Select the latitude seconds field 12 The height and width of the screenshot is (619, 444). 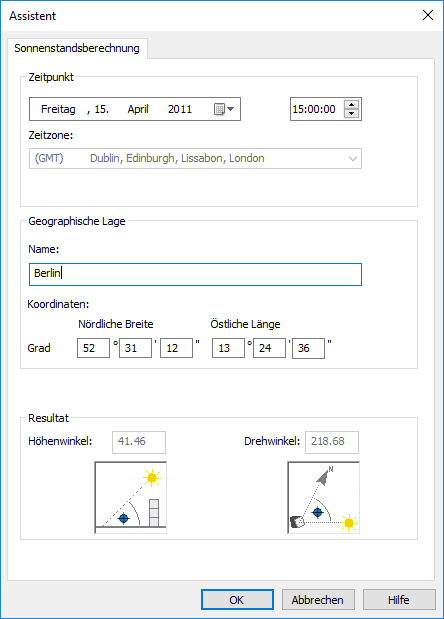click(176, 348)
